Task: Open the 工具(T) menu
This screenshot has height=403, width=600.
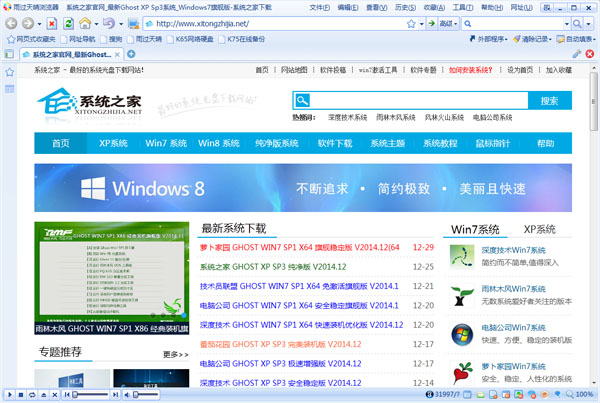Action: [x=463, y=7]
